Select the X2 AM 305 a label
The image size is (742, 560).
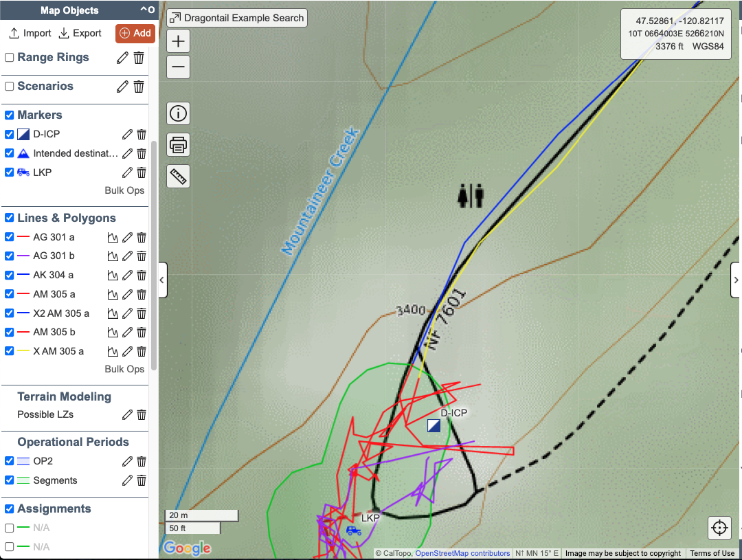coord(61,313)
